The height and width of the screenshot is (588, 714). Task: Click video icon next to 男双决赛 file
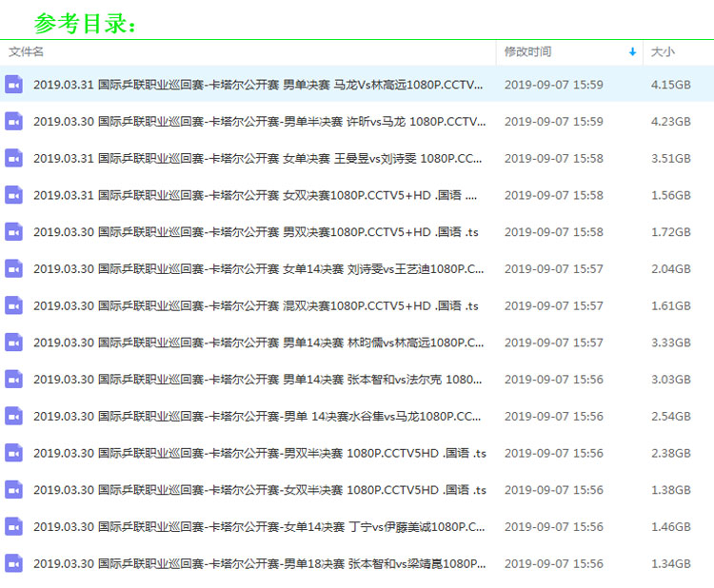click(13, 232)
